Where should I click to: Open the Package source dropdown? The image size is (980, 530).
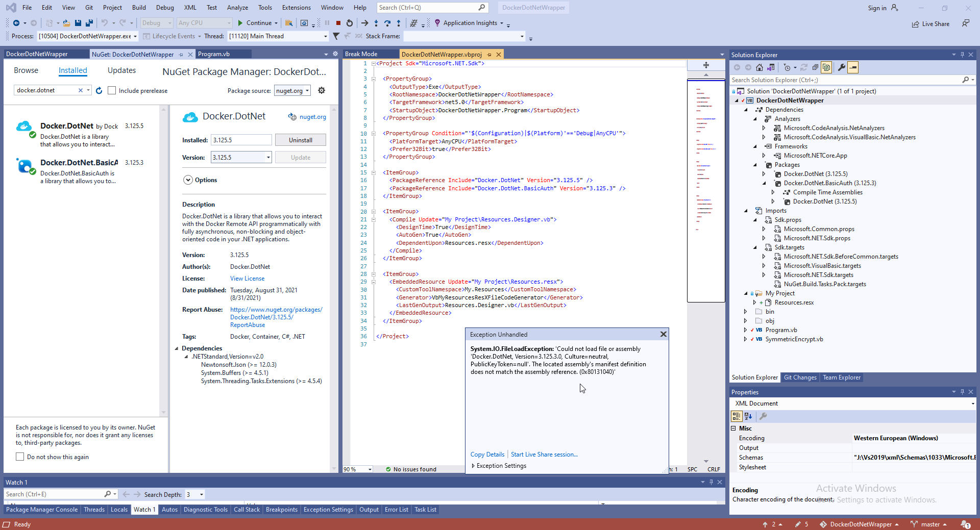coord(292,90)
